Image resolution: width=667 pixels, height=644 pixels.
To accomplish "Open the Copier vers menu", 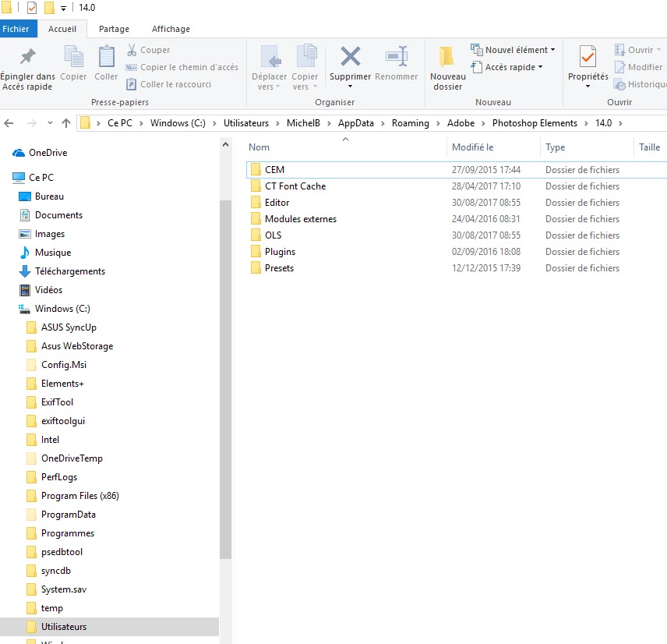I will pyautogui.click(x=305, y=67).
